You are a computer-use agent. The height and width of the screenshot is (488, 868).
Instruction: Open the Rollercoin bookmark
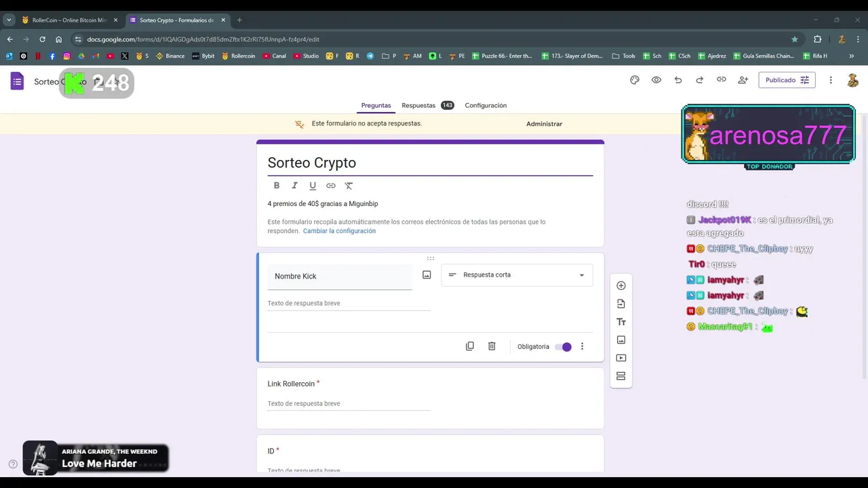(x=239, y=56)
